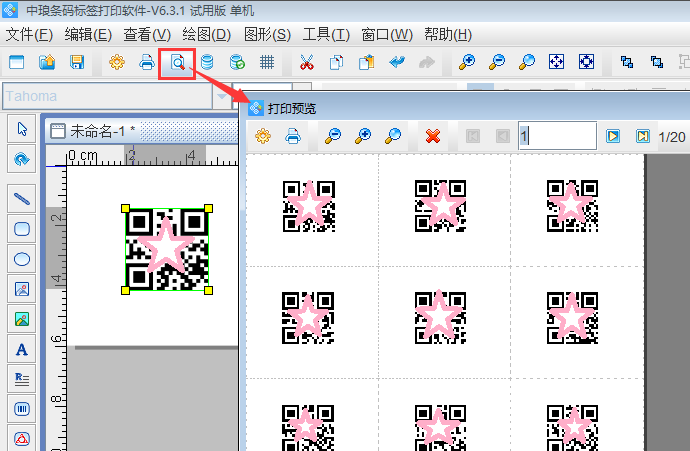Click the first QR label in preview
Viewport: 690px width, 451px height.
tap(308, 206)
